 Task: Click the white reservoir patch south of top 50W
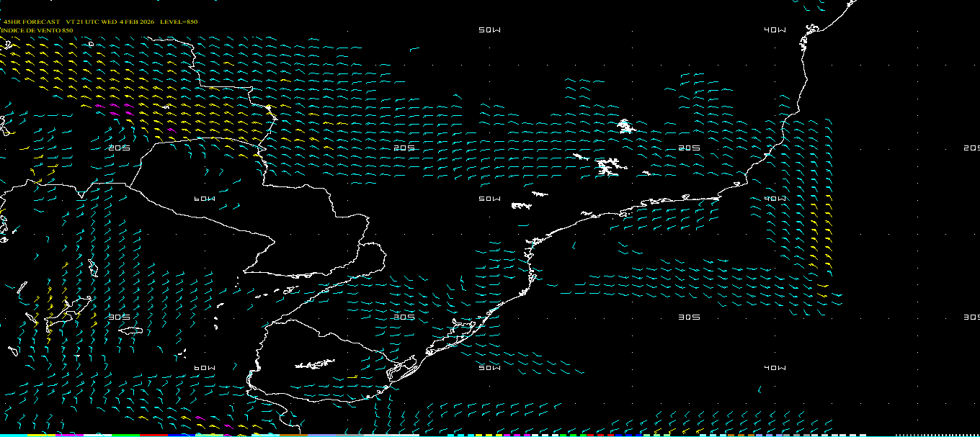pos(625,127)
